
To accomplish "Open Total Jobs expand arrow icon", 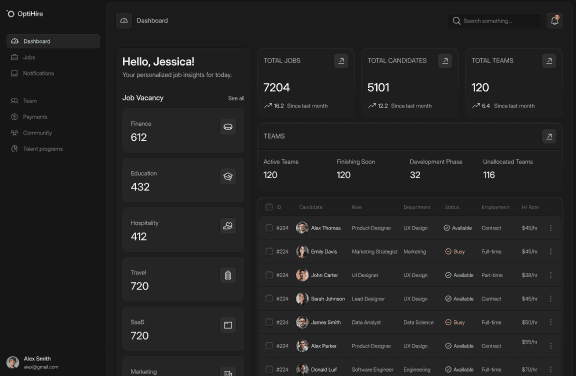I will point(341,61).
